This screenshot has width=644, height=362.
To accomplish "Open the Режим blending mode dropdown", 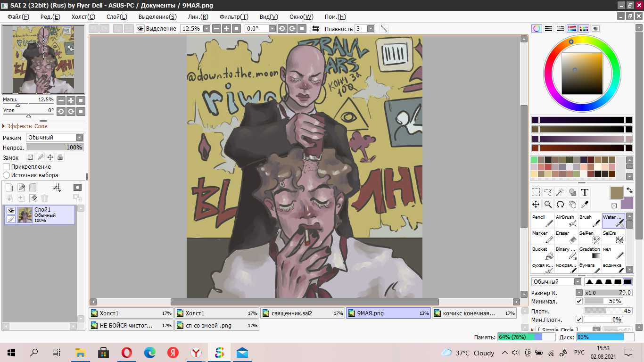I will tap(55, 138).
